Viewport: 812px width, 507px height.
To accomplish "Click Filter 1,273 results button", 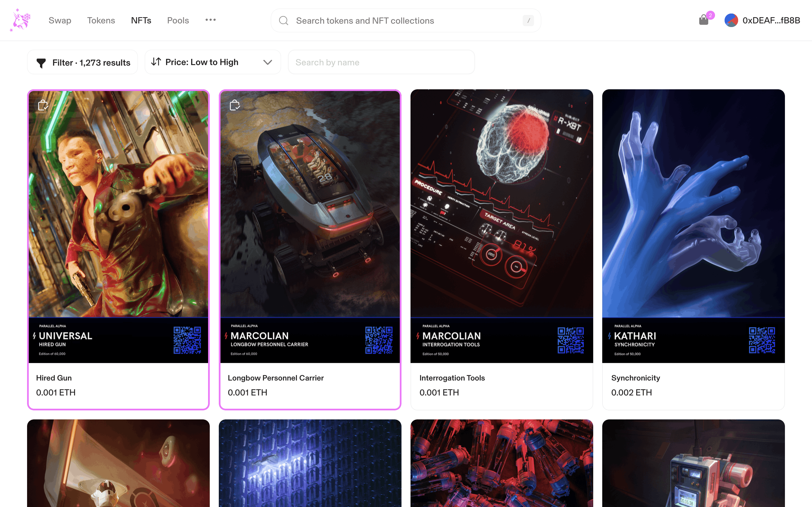I will point(91,62).
